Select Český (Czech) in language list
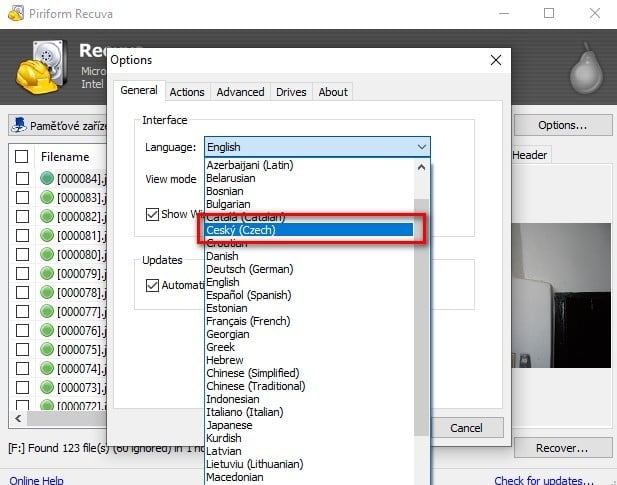The height and width of the screenshot is (485, 617). pyautogui.click(x=309, y=230)
